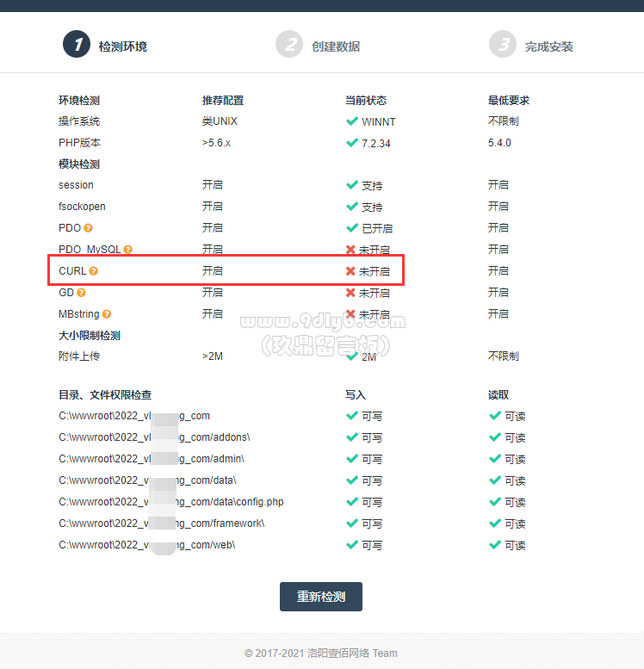Screen dimensions: 644x669
Task: Click the red X status for CURL
Action: pos(350,271)
